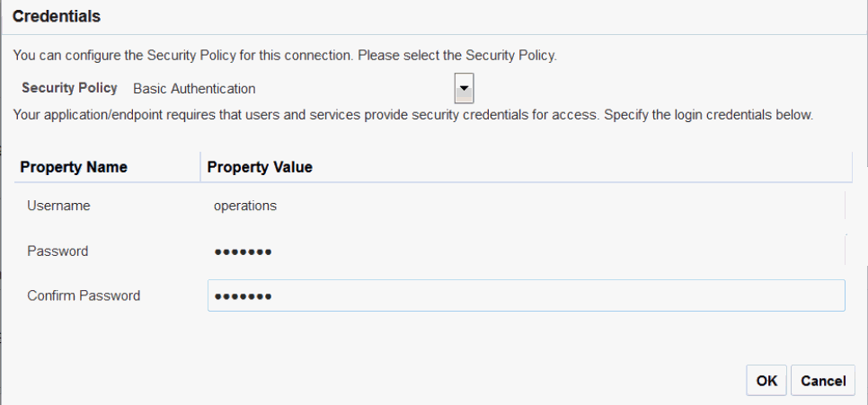Click divider between Property Name and Property Value
This screenshot has width=868, height=405.
click(x=200, y=167)
